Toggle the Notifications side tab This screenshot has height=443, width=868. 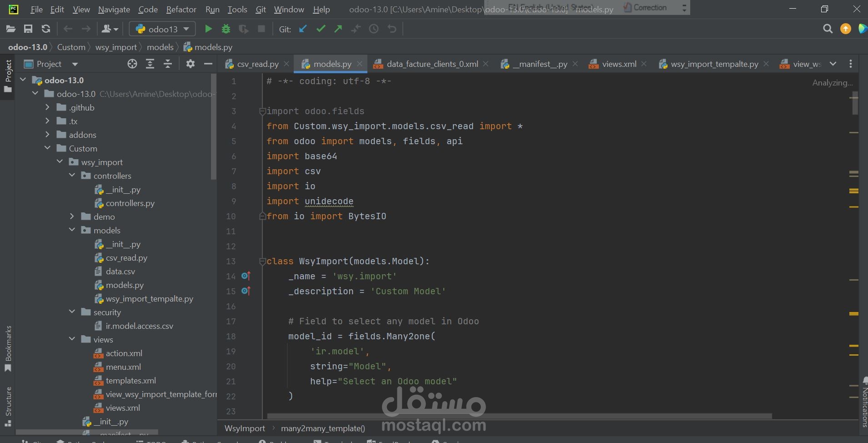click(x=864, y=402)
